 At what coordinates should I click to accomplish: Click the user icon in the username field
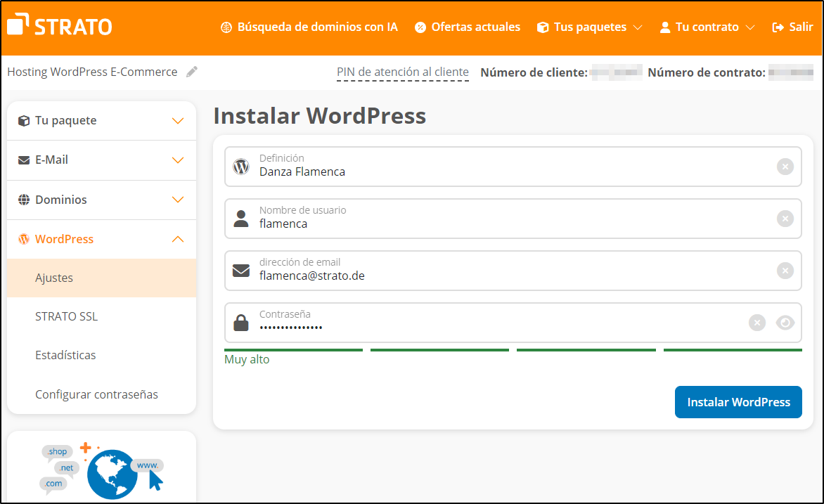point(242,219)
